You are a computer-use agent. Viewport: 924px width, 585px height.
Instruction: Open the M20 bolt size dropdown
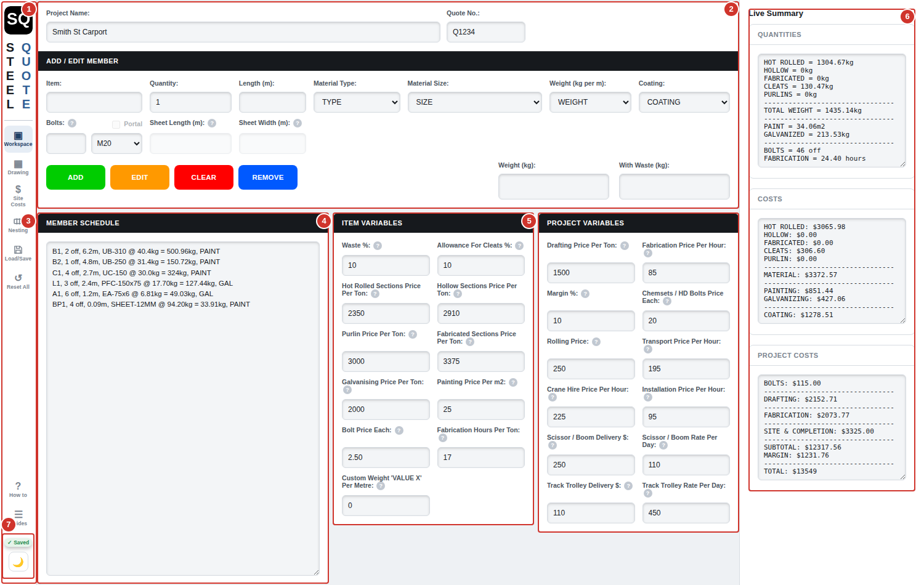[116, 143]
